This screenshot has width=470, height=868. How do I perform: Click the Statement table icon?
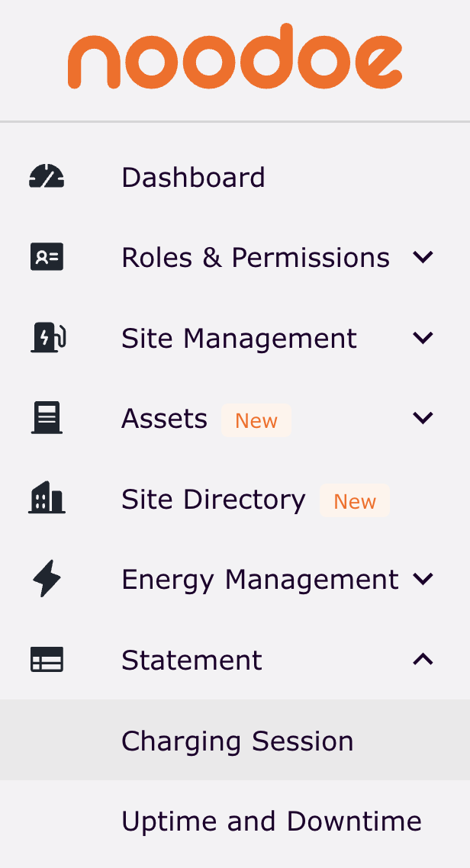tap(47, 660)
